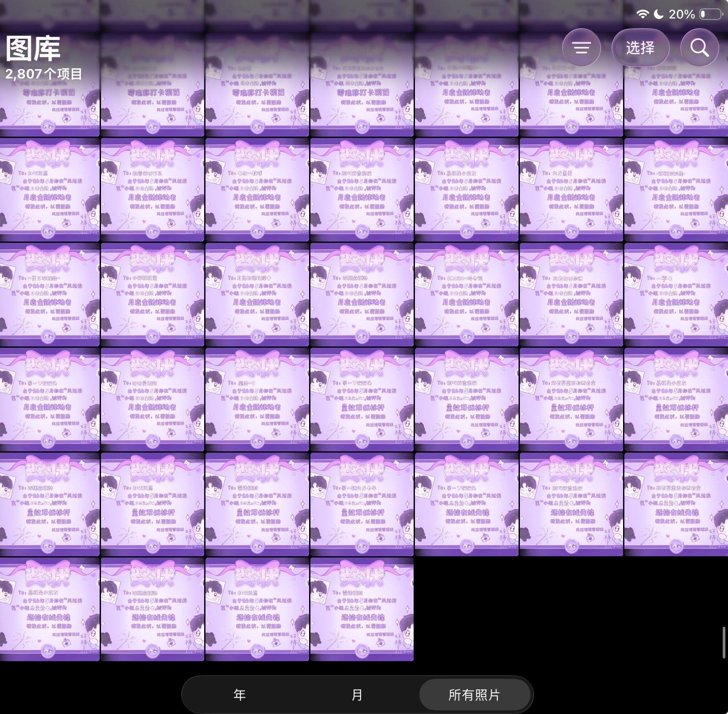Click the Wi-Fi status icon
The height and width of the screenshot is (714, 728).
point(643,14)
